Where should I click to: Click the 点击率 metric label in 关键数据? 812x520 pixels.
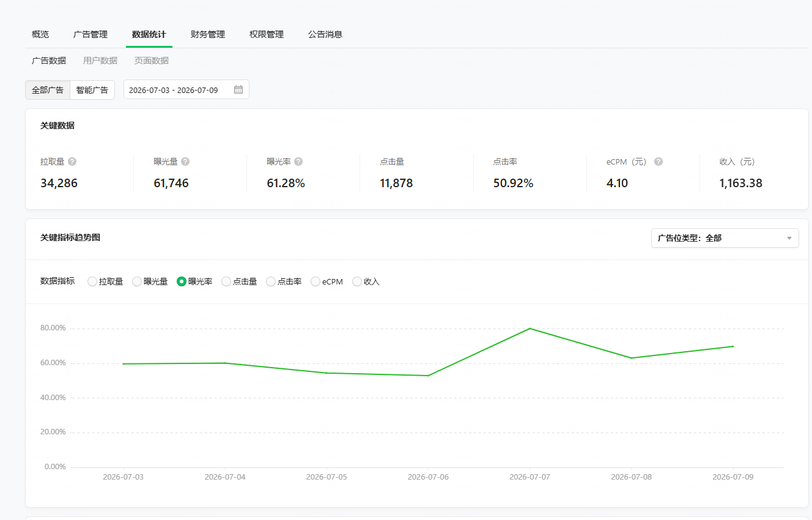click(x=506, y=162)
